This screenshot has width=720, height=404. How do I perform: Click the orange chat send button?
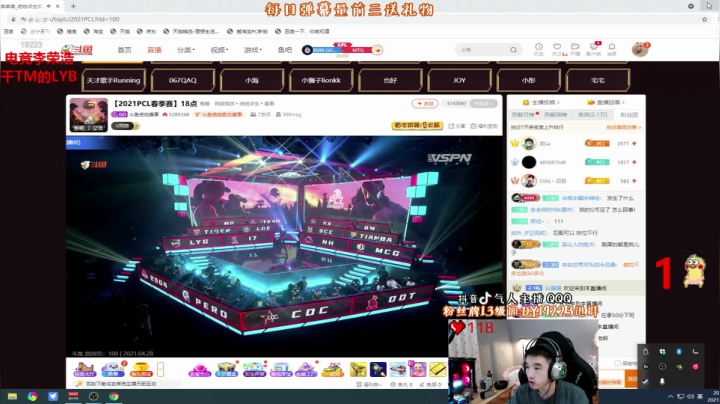632,379
